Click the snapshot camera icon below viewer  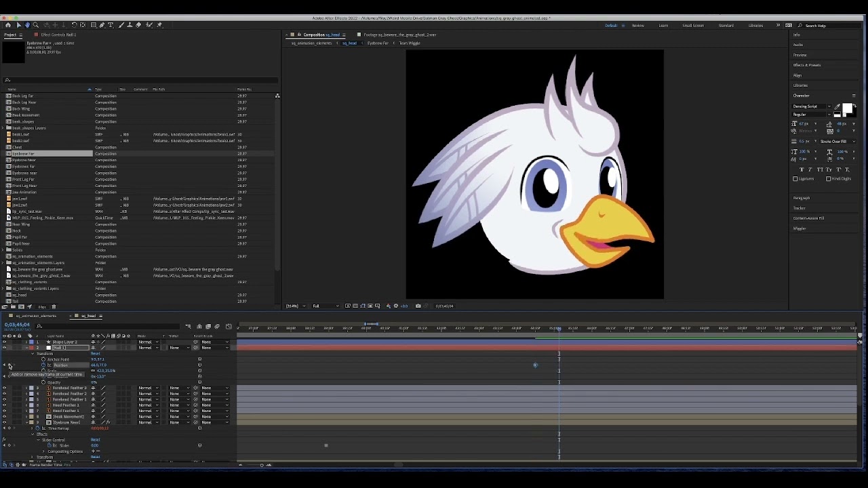[x=418, y=306]
